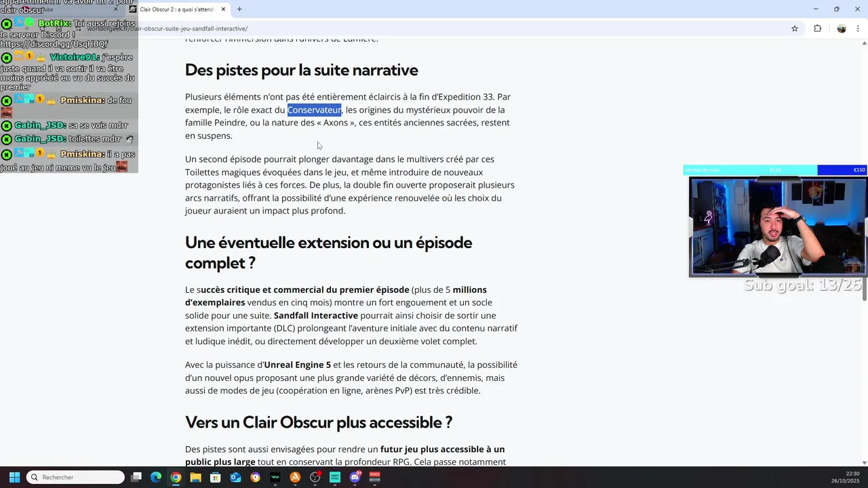Bookmark this page with the star icon
Screen dimensions: 868x488
[x=795, y=28]
